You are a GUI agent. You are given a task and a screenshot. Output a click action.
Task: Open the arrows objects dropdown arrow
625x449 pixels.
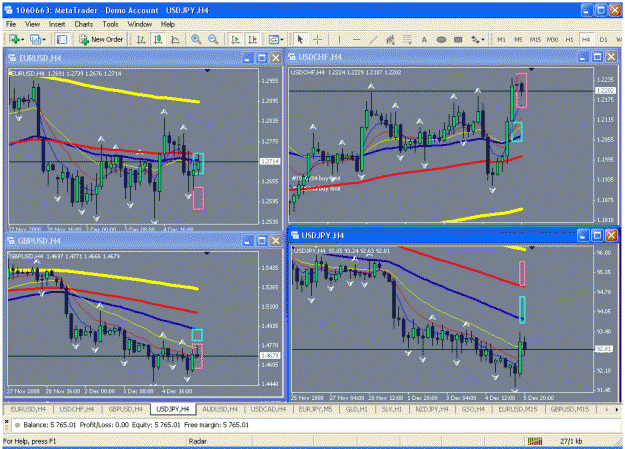483,39
